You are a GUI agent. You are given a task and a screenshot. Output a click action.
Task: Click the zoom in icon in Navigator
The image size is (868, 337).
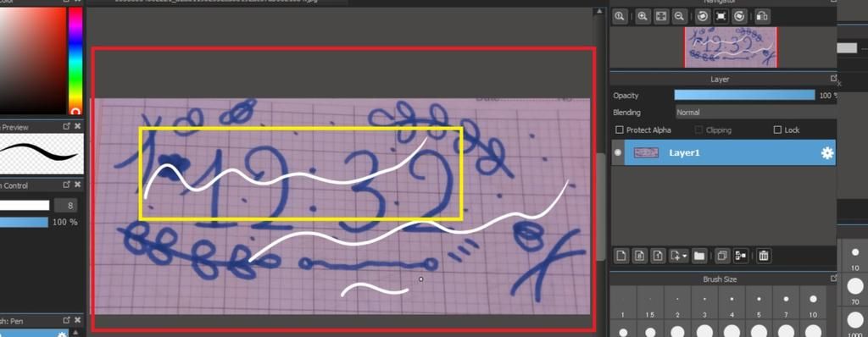pyautogui.click(x=643, y=17)
